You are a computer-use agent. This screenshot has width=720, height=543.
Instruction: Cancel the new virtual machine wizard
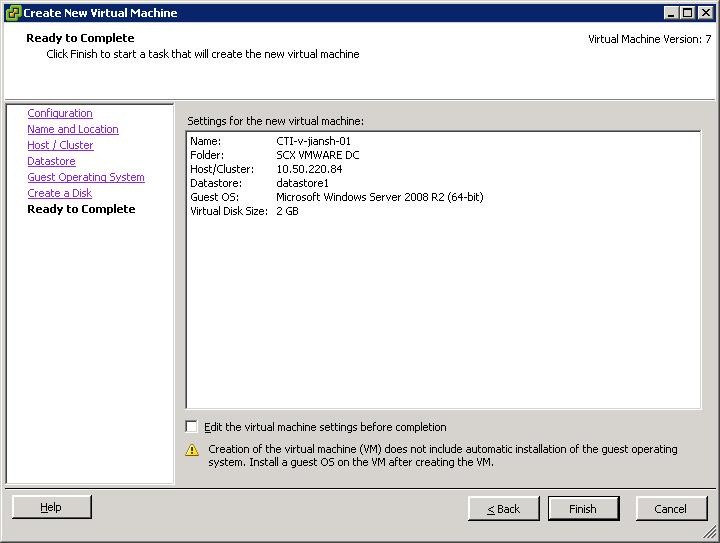670,509
